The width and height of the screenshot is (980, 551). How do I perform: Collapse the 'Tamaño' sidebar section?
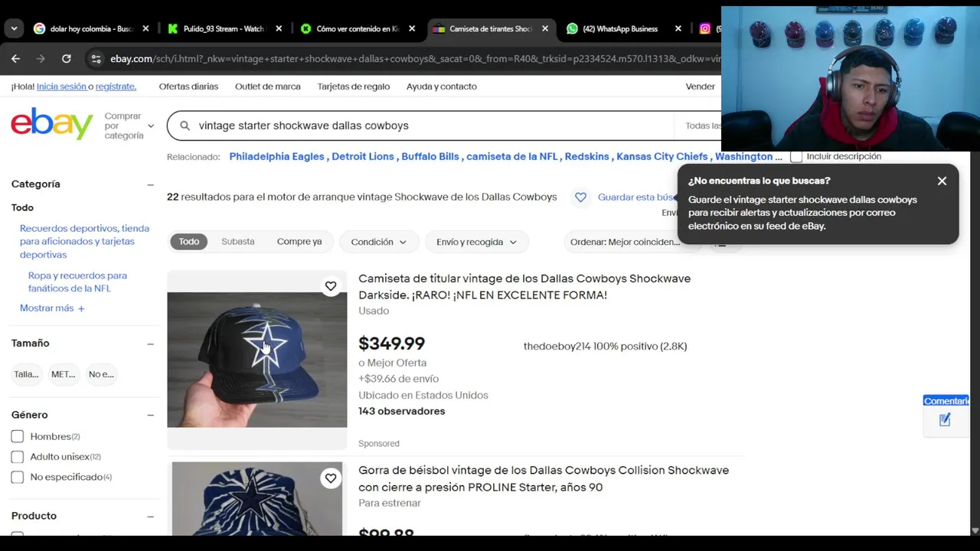150,344
